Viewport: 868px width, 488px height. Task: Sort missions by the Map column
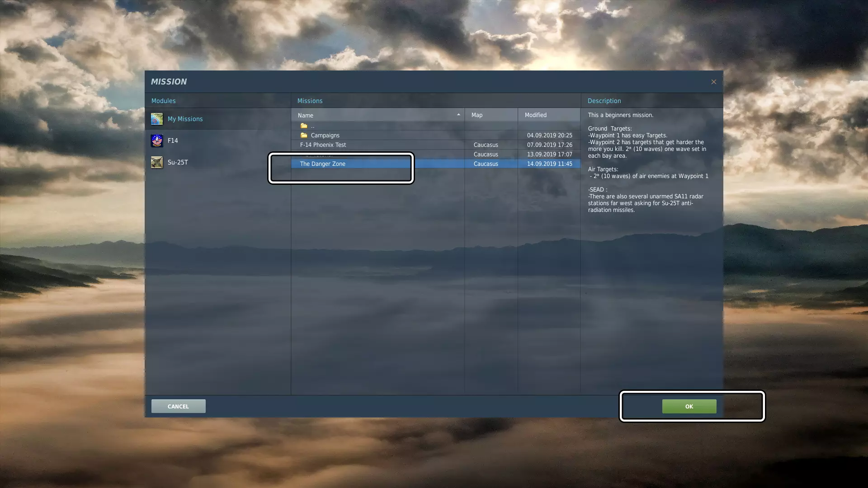pyautogui.click(x=477, y=115)
